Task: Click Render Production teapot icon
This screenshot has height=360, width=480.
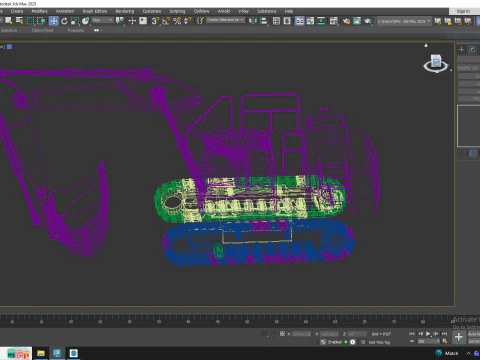Action: (368, 21)
